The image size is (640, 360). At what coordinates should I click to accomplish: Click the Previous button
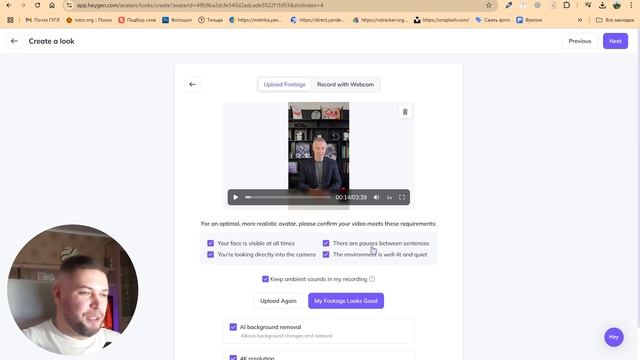tap(580, 41)
